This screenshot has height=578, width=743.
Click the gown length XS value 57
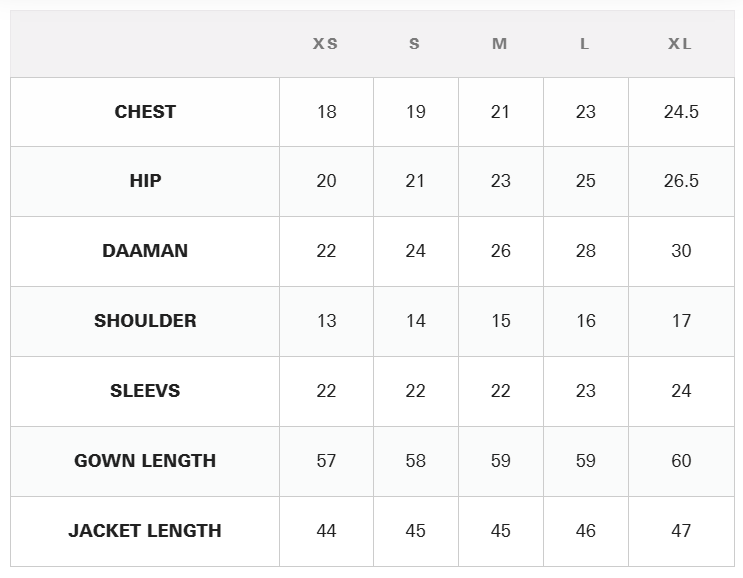326,461
